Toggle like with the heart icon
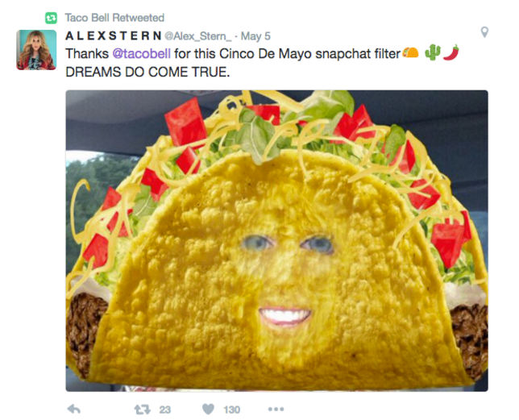 click(x=208, y=410)
